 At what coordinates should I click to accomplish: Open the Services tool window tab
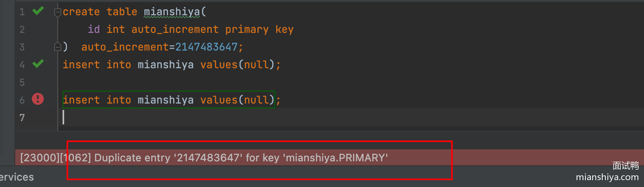17,177
